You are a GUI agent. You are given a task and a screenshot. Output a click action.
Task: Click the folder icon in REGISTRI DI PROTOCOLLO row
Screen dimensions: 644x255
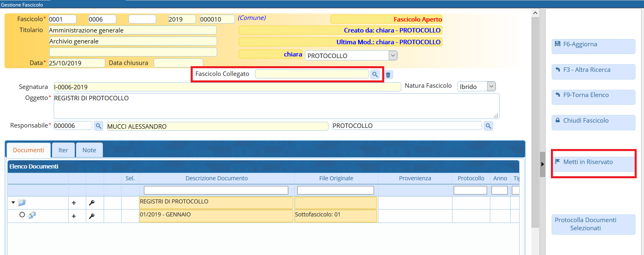22,203
